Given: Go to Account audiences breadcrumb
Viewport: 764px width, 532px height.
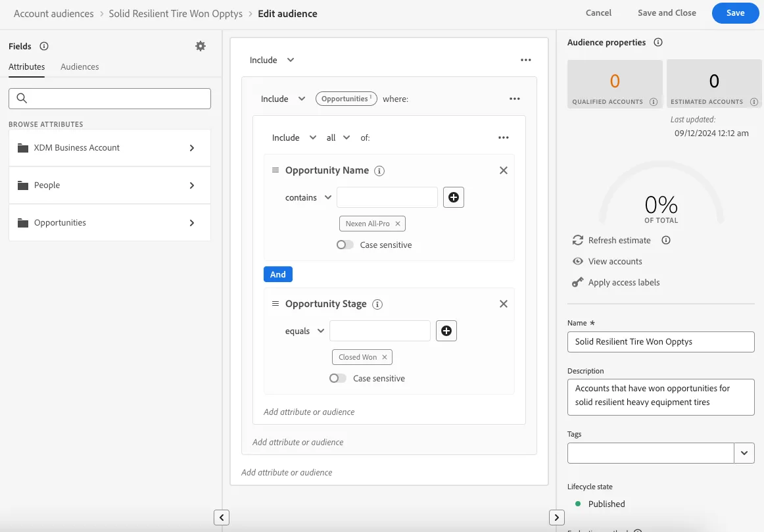Looking at the screenshot, I should click(x=54, y=14).
